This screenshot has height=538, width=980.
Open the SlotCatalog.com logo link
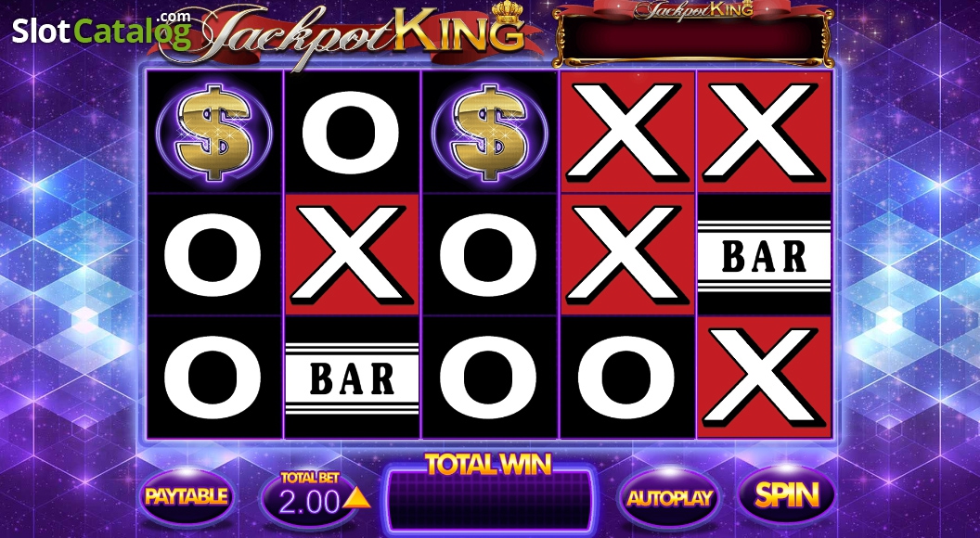point(102,30)
